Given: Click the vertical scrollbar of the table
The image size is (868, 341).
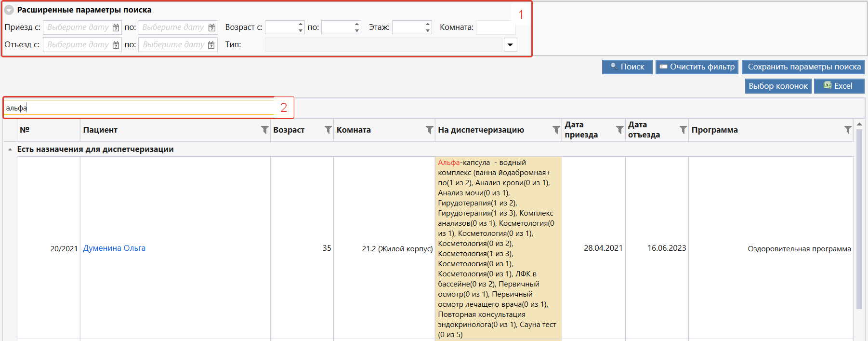Looking at the screenshot, I should pos(859,217).
